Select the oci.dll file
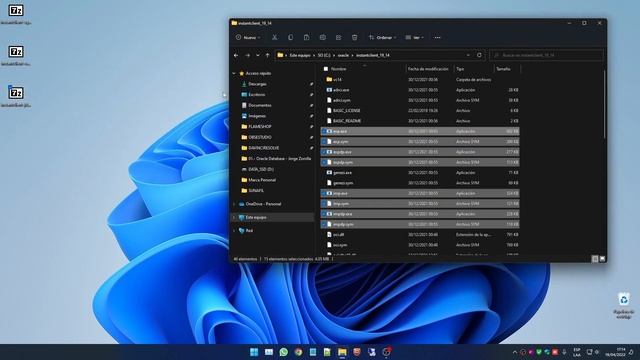 [x=420, y=235]
